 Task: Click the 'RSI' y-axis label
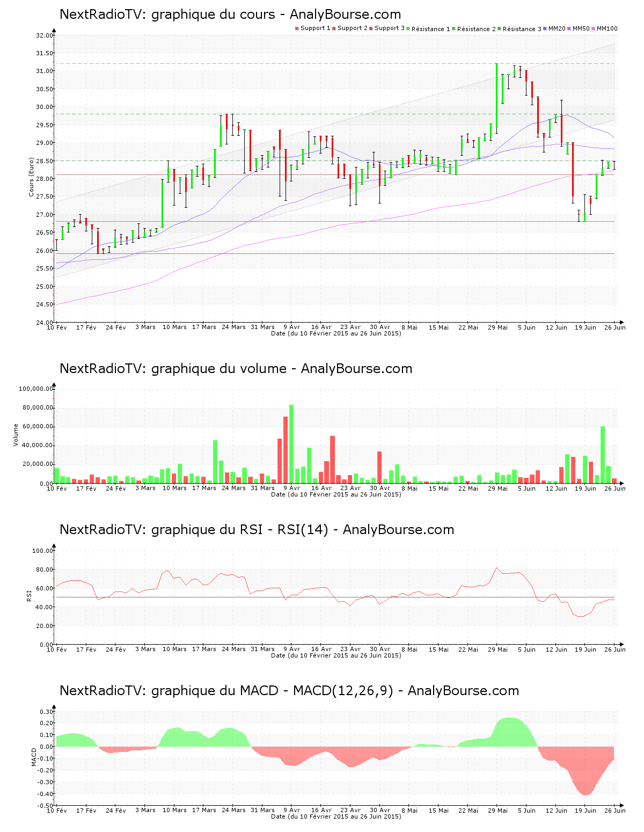[29, 595]
